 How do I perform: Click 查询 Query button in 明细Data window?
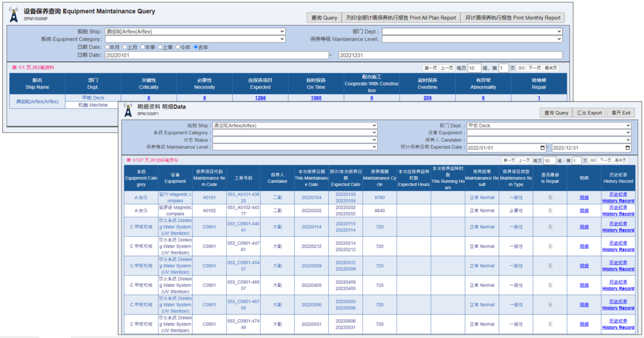point(556,113)
